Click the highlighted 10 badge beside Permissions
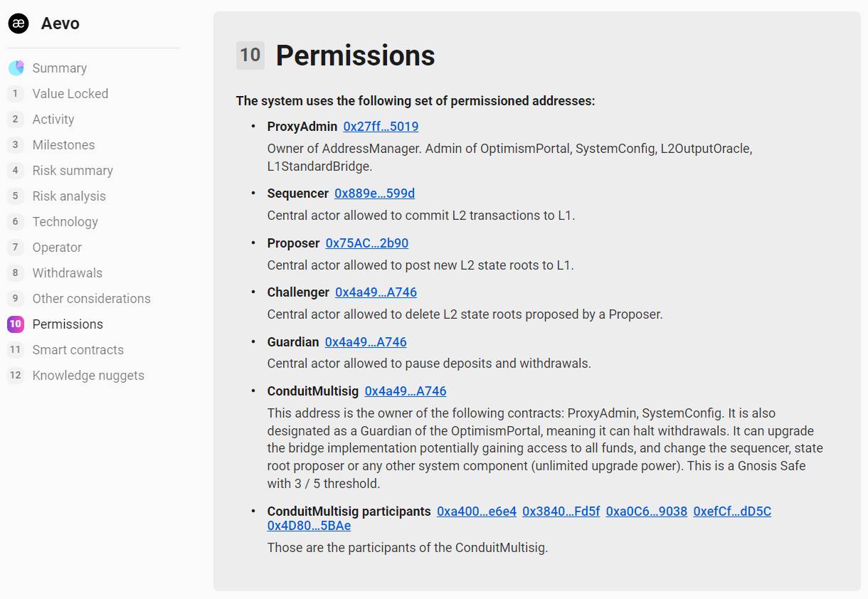Viewport: 868px width, 599px height. [x=16, y=324]
